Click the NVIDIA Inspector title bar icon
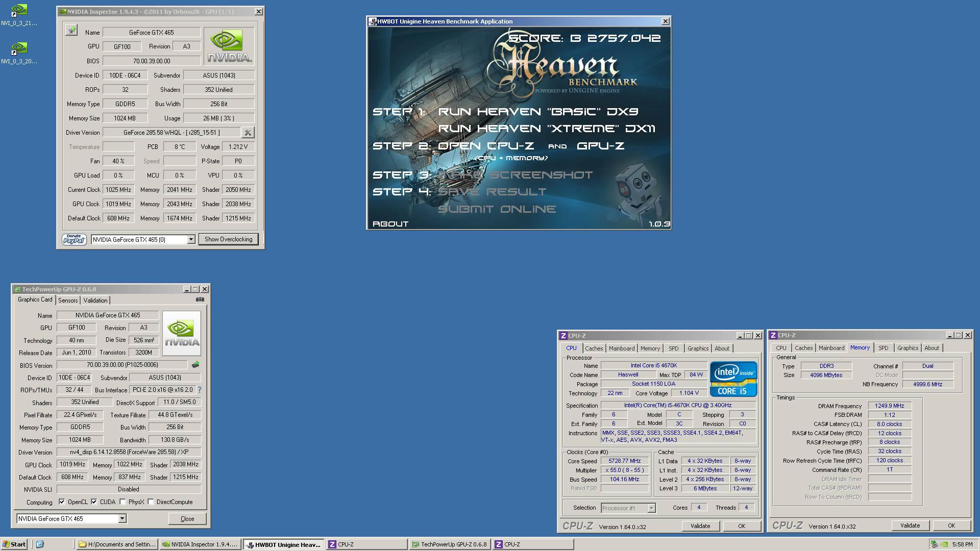980x551 pixels. (x=62, y=11)
